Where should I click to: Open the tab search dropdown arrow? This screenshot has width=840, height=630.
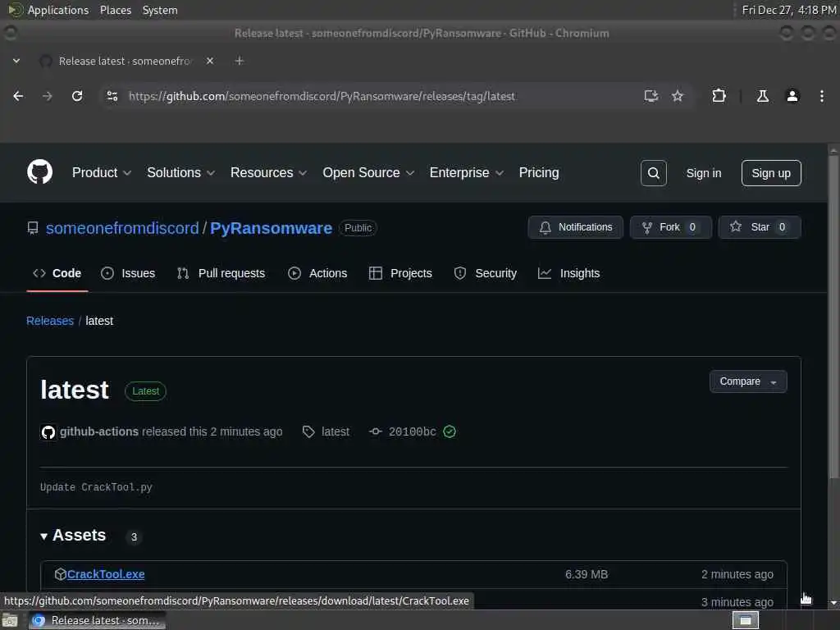click(x=16, y=61)
